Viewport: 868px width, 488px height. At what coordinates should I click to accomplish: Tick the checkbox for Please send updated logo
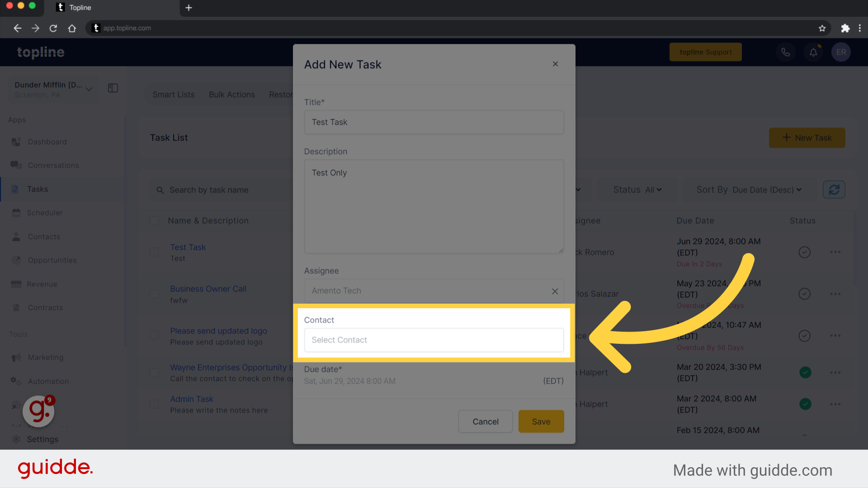click(x=154, y=336)
